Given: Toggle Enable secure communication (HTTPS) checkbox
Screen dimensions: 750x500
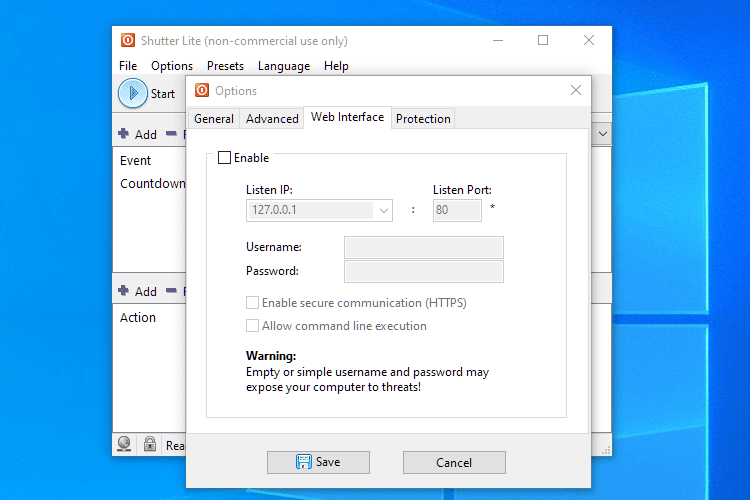Looking at the screenshot, I should [252, 302].
